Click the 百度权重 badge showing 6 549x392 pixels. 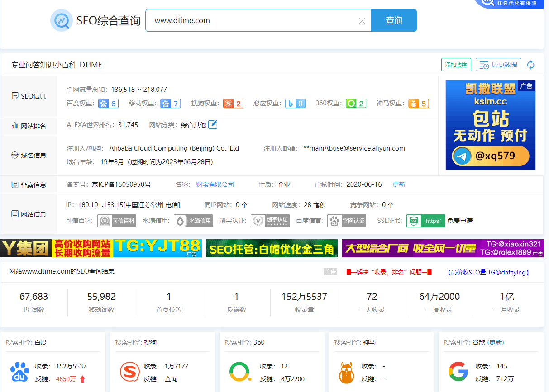(x=109, y=104)
